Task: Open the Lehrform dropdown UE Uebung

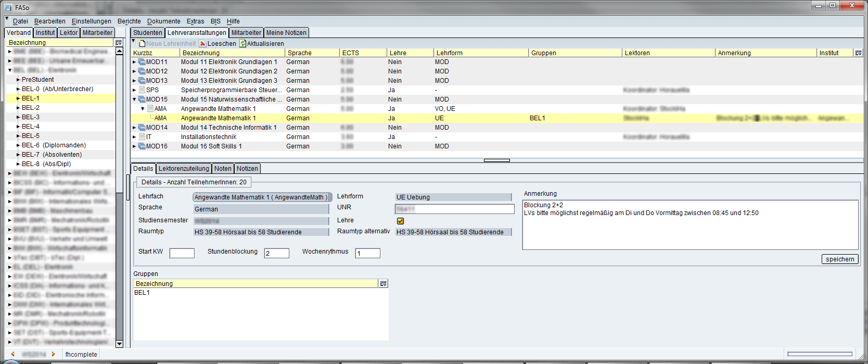Action: [x=453, y=197]
